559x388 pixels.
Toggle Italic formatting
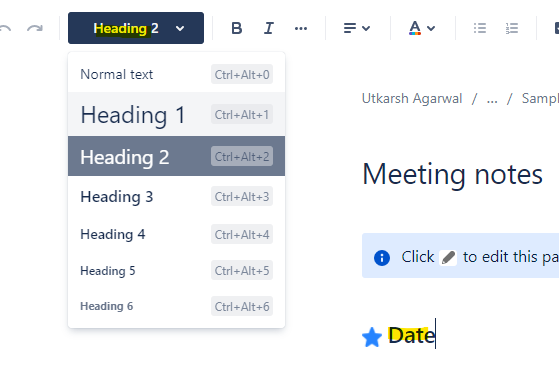(x=269, y=28)
